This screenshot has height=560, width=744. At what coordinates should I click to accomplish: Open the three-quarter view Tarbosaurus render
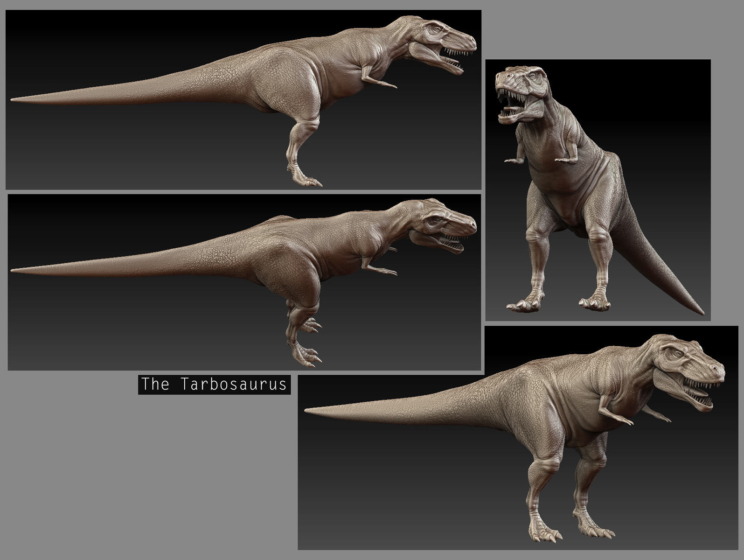coord(518,438)
